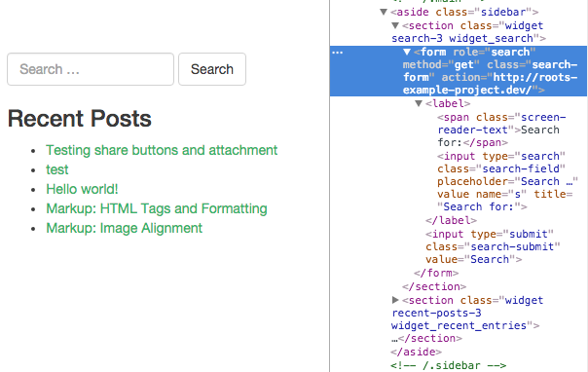Select the closing form tag line

(436, 273)
